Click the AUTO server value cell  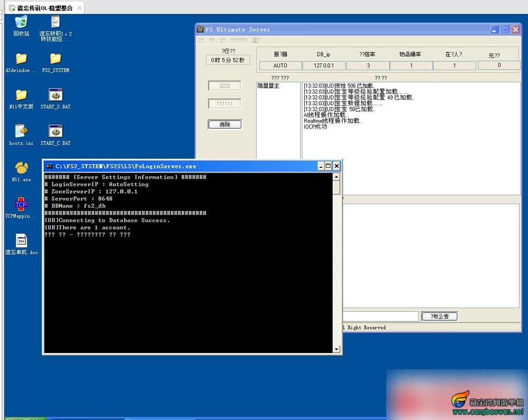click(x=280, y=65)
